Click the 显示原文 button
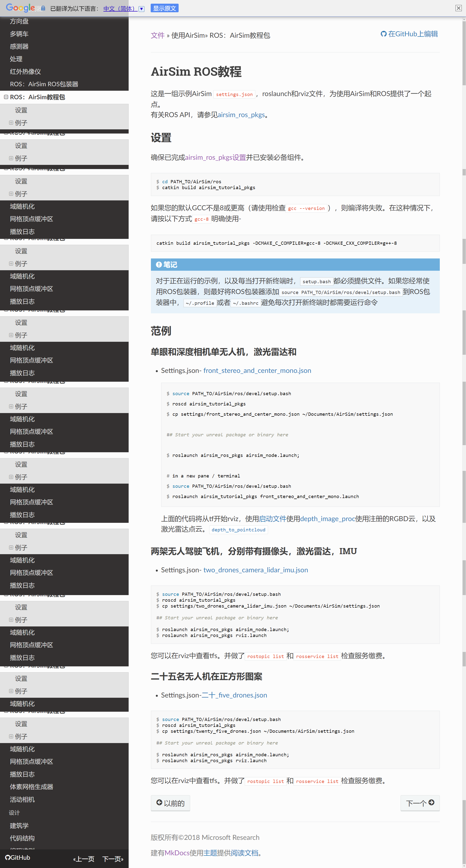This screenshot has height=868, width=466. click(x=164, y=8)
